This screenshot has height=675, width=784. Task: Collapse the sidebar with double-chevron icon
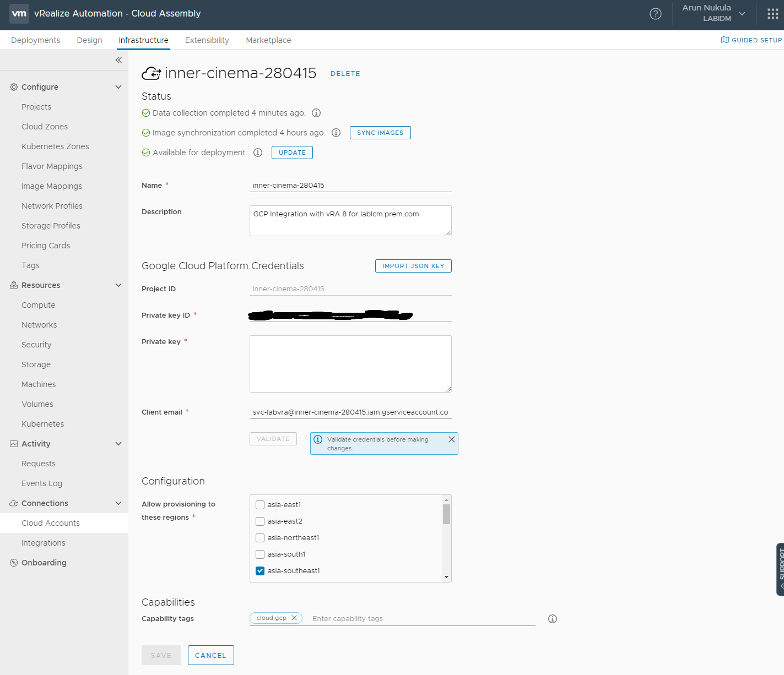point(118,60)
